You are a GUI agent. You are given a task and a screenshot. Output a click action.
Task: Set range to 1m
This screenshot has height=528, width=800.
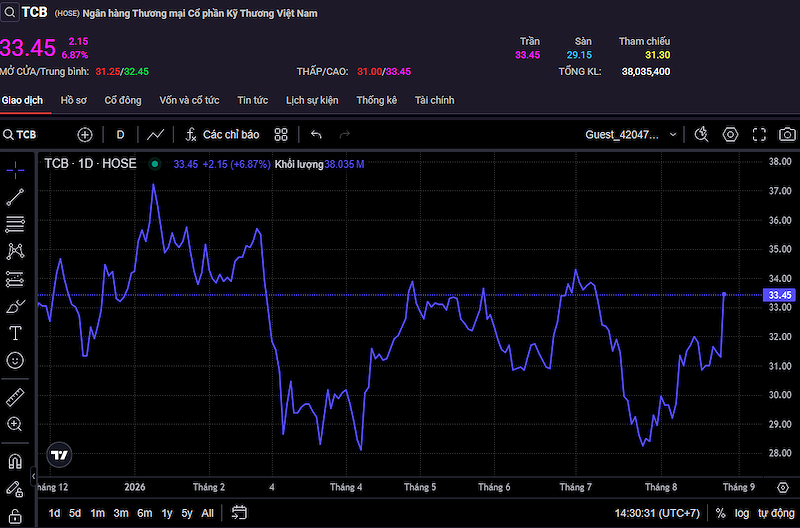97,513
